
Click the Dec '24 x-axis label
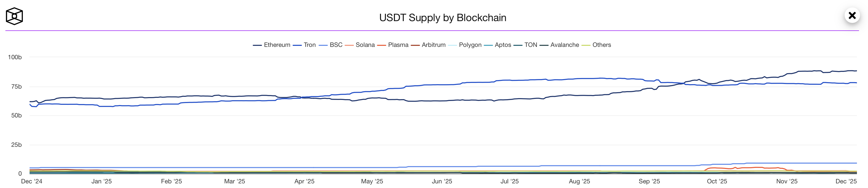[x=32, y=181]
